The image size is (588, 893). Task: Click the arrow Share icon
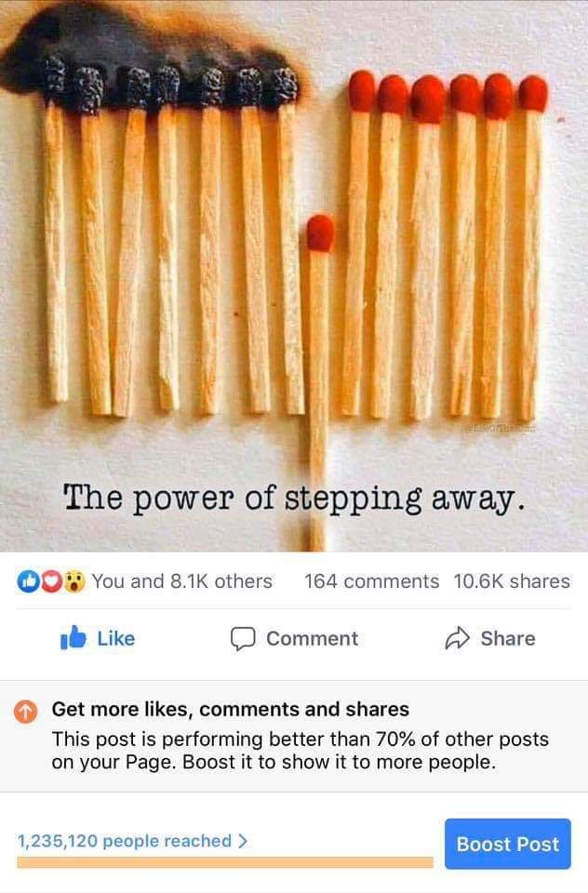(457, 638)
